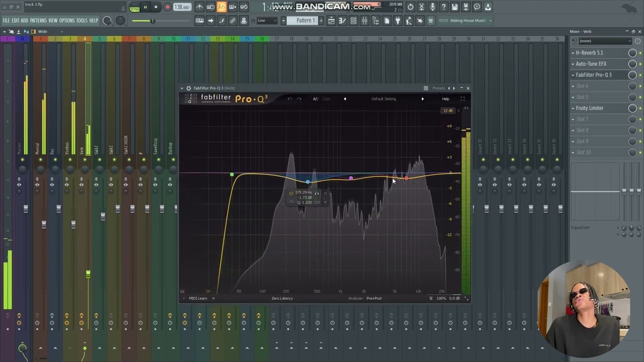Click the audio editor scissors icon
The width and height of the screenshot is (644, 362).
point(422,7)
